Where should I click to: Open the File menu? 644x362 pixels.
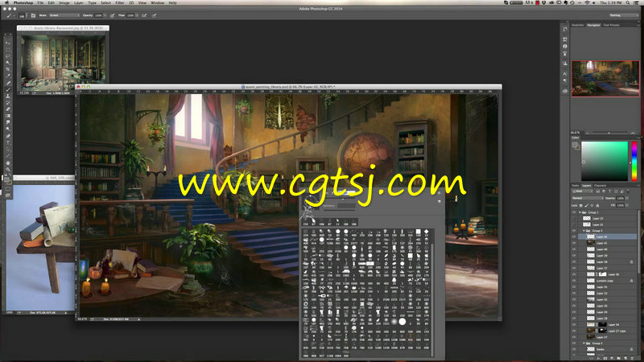click(40, 2)
